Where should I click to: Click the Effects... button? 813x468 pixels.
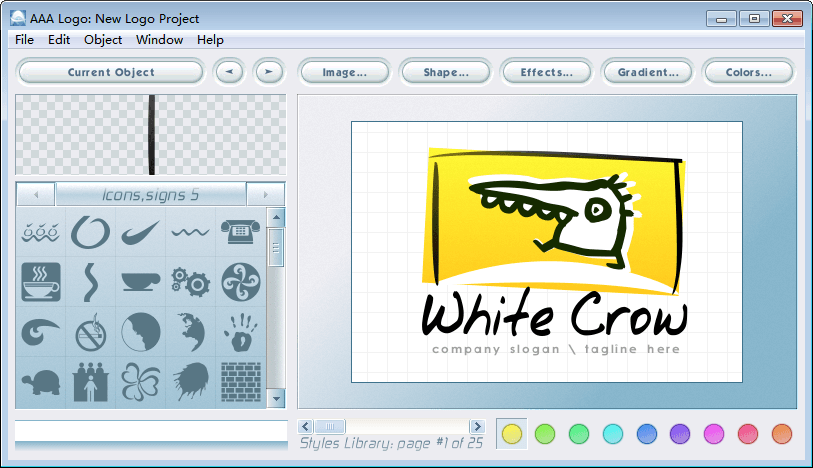point(546,72)
